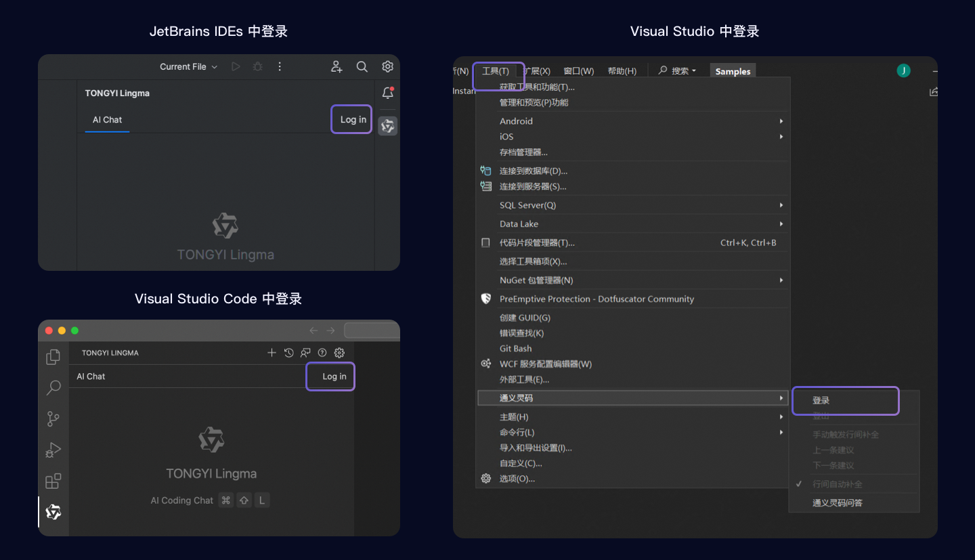Click the Tongyi Lingma icon in VS Code activity bar

tap(53, 512)
